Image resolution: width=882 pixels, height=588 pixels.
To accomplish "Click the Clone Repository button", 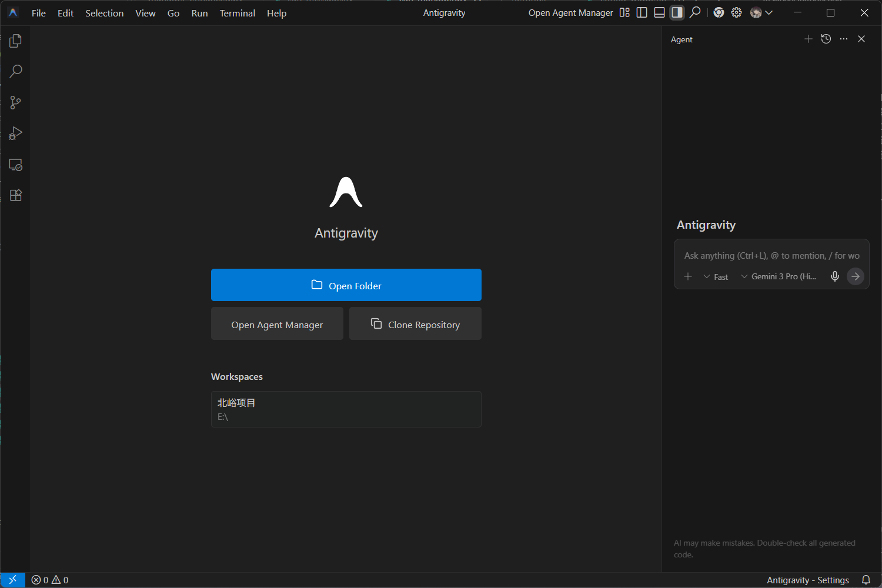I will tap(415, 324).
